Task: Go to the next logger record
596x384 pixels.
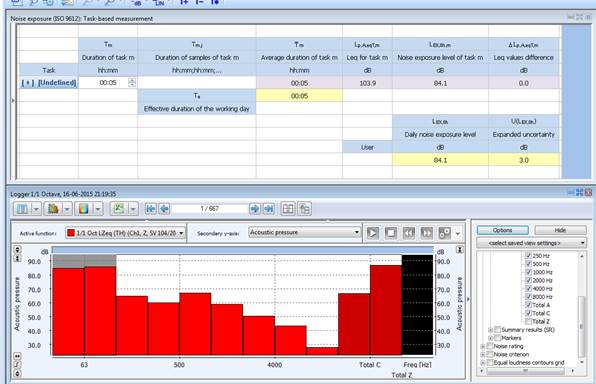Action: pyautogui.click(x=255, y=209)
